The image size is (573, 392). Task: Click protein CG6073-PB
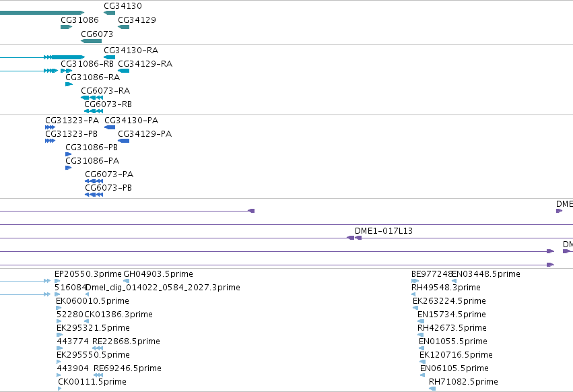(94, 195)
